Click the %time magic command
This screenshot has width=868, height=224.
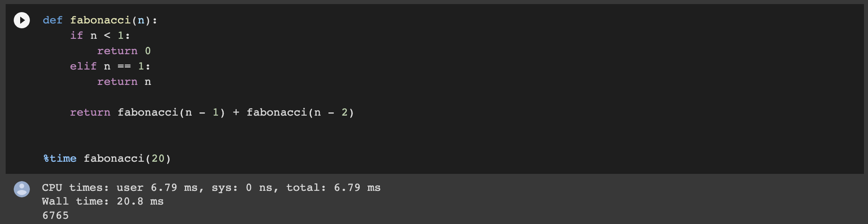tap(60, 158)
